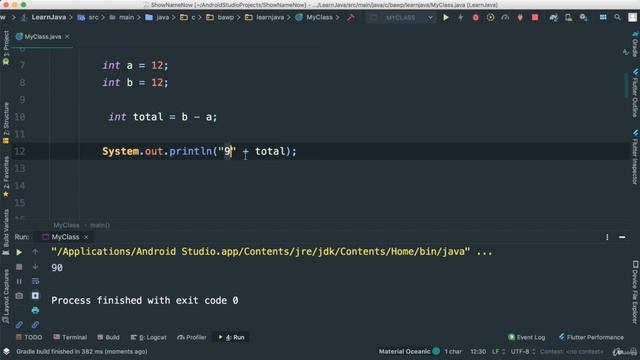Click the status bar tool window toggle icon

point(7,351)
